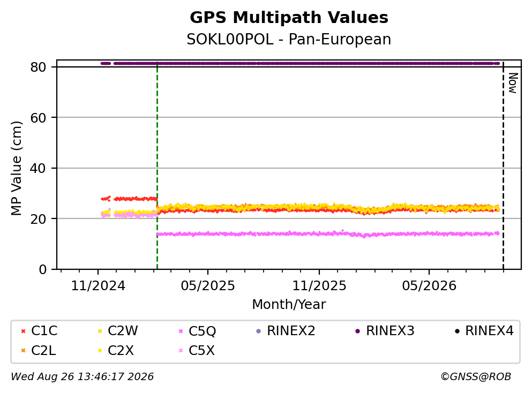Click the 11/2025 x-axis tick label

(x=319, y=286)
